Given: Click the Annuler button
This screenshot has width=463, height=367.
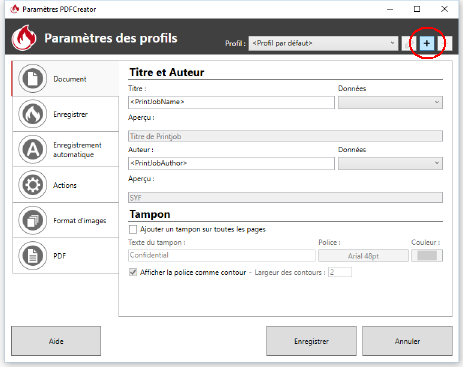Looking at the screenshot, I should [407, 341].
